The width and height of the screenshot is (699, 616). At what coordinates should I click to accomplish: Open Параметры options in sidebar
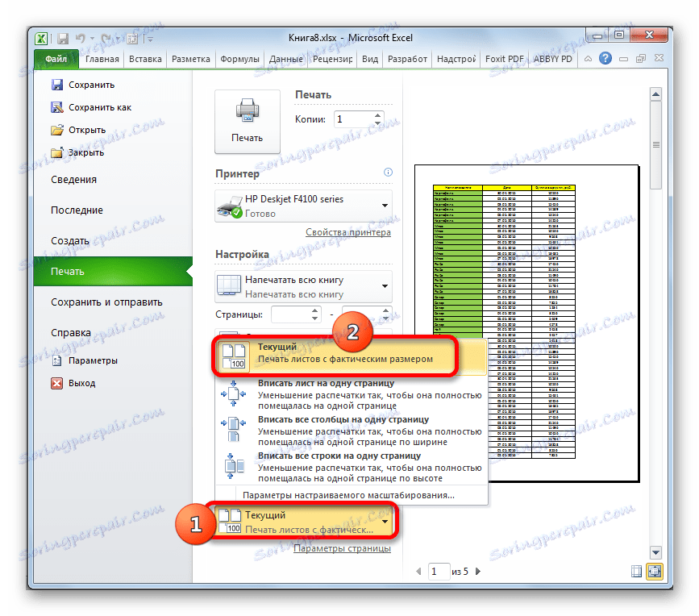pyautogui.click(x=85, y=360)
